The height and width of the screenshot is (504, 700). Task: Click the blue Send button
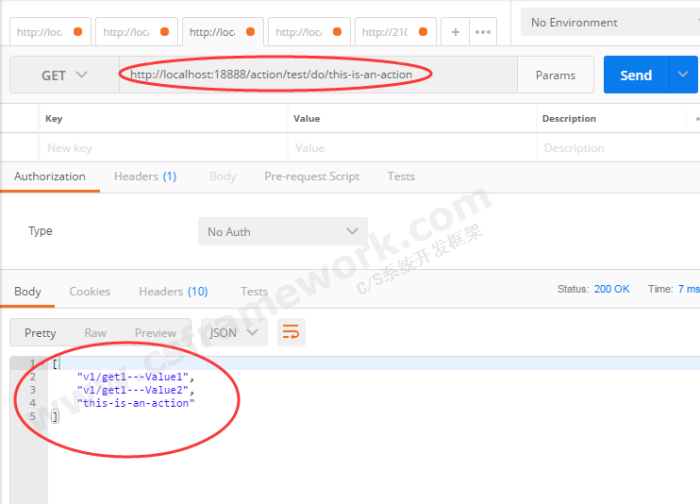click(x=636, y=75)
